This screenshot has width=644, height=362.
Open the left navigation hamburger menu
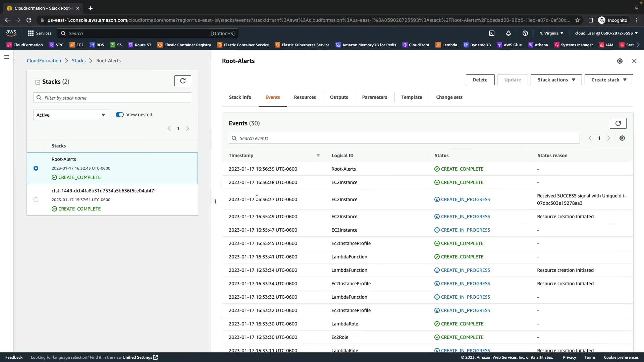(6, 57)
